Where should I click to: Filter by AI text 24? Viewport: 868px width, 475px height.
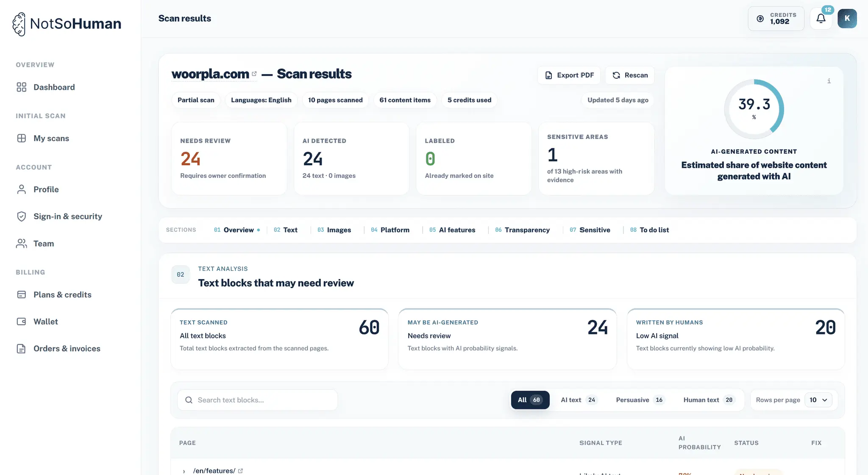579,400
